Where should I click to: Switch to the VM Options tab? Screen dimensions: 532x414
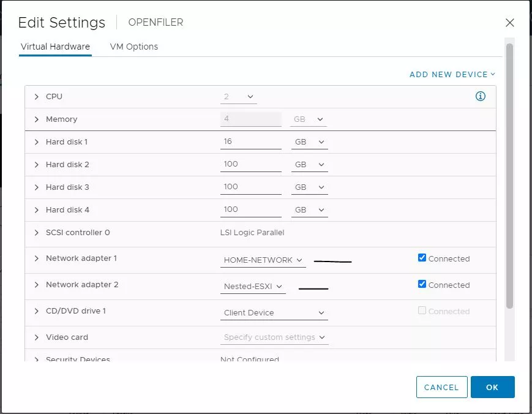(133, 47)
